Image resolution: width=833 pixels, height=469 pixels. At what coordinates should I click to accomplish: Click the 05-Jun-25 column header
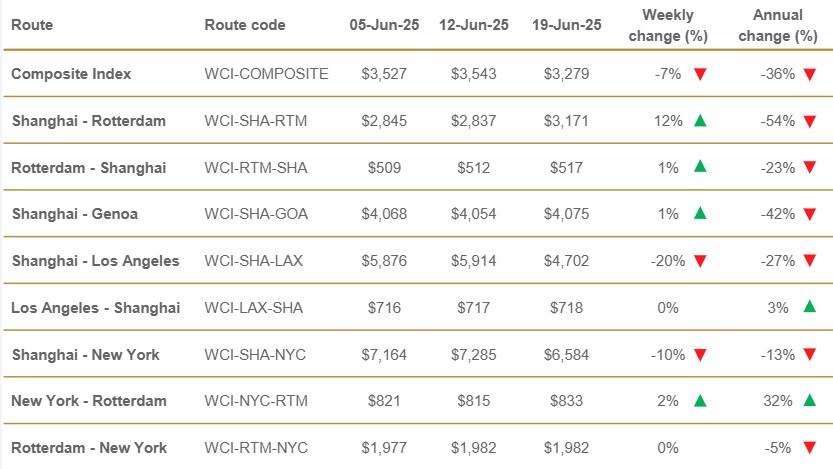click(x=384, y=25)
